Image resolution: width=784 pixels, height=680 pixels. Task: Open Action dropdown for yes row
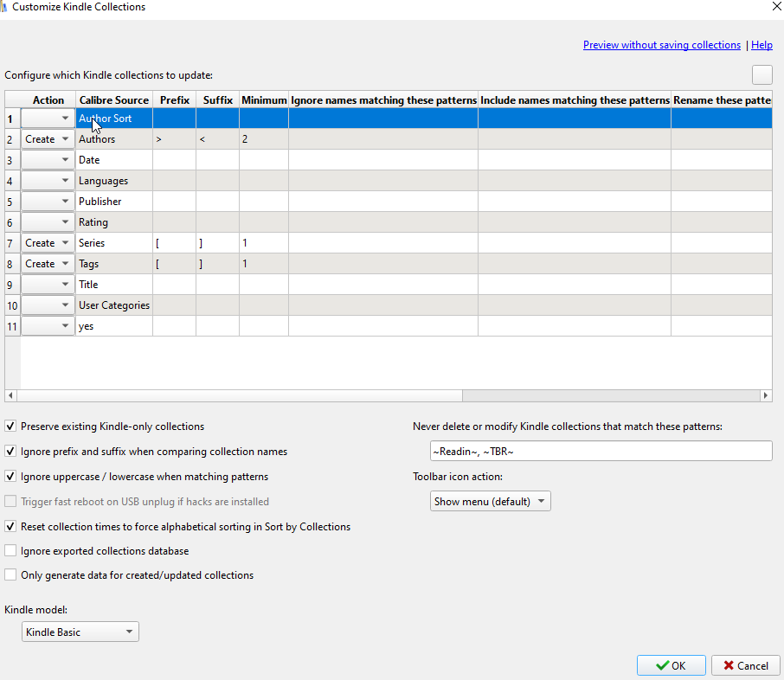pyautogui.click(x=48, y=326)
